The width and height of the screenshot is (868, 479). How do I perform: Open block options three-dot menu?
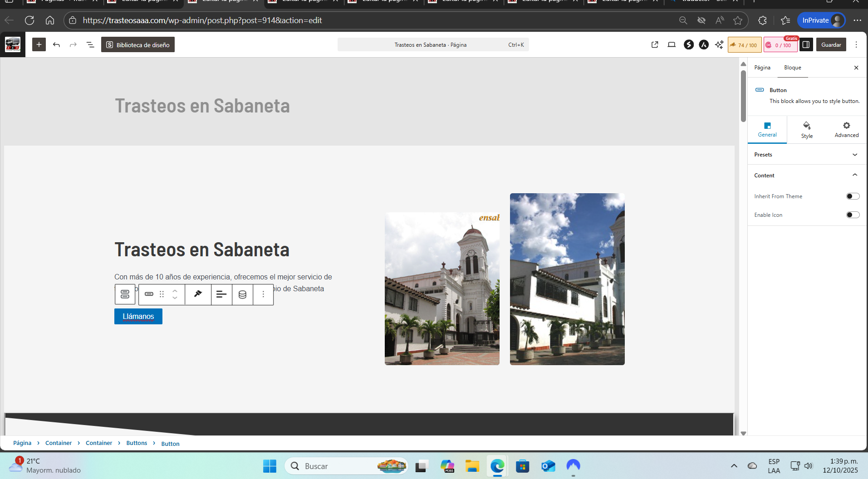[263, 294]
